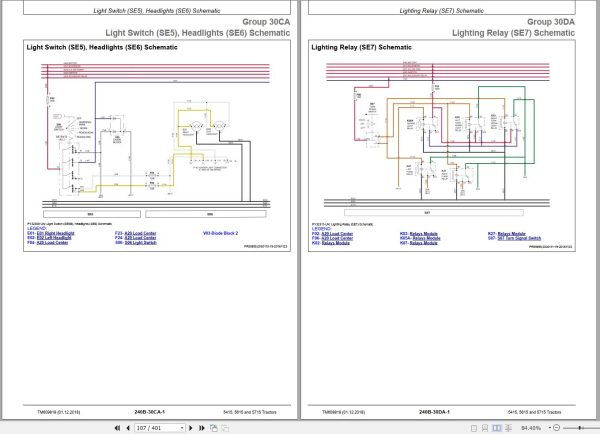Click the Light Switch headlights wiring diagram
The width and height of the screenshot is (600, 434).
pos(156,138)
